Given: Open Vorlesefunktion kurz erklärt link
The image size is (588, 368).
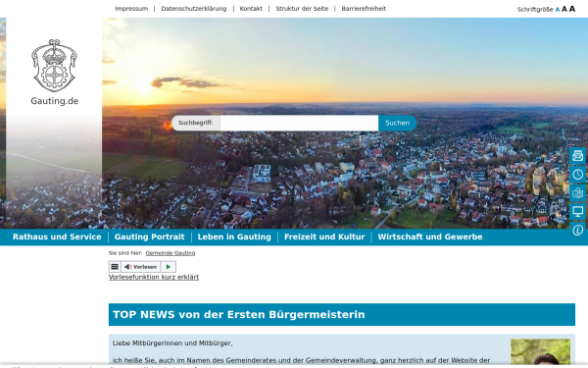Looking at the screenshot, I should click(x=154, y=277).
